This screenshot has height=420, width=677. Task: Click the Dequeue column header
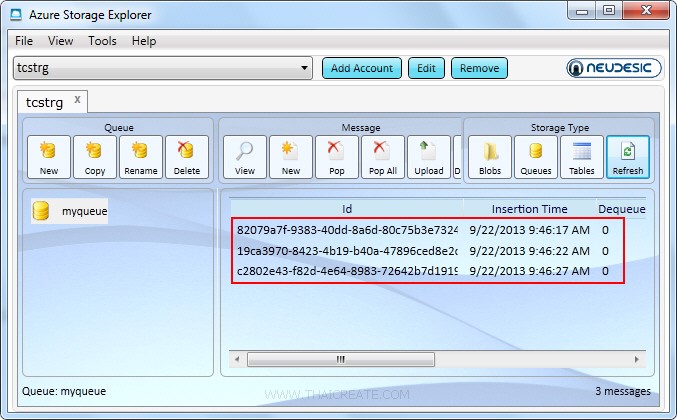click(x=621, y=209)
